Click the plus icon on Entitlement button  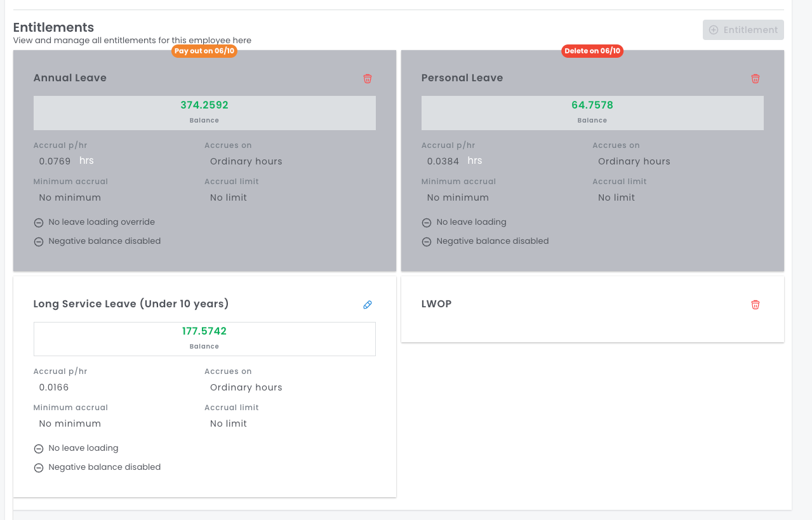pos(714,30)
